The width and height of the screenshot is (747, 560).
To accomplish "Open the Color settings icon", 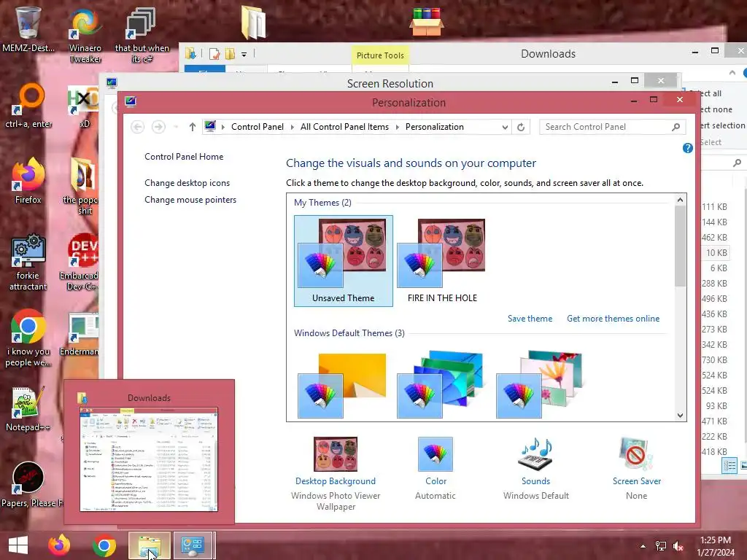I will click(436, 454).
